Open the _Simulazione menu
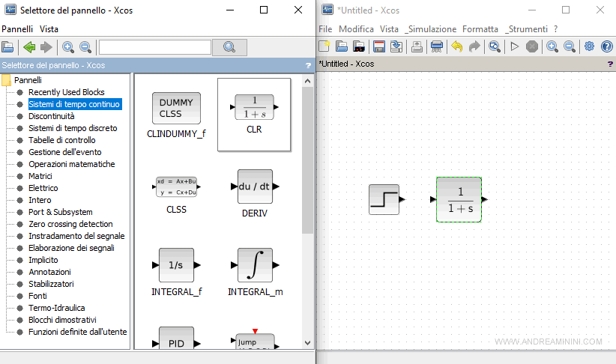The width and height of the screenshot is (616, 364). click(x=431, y=29)
